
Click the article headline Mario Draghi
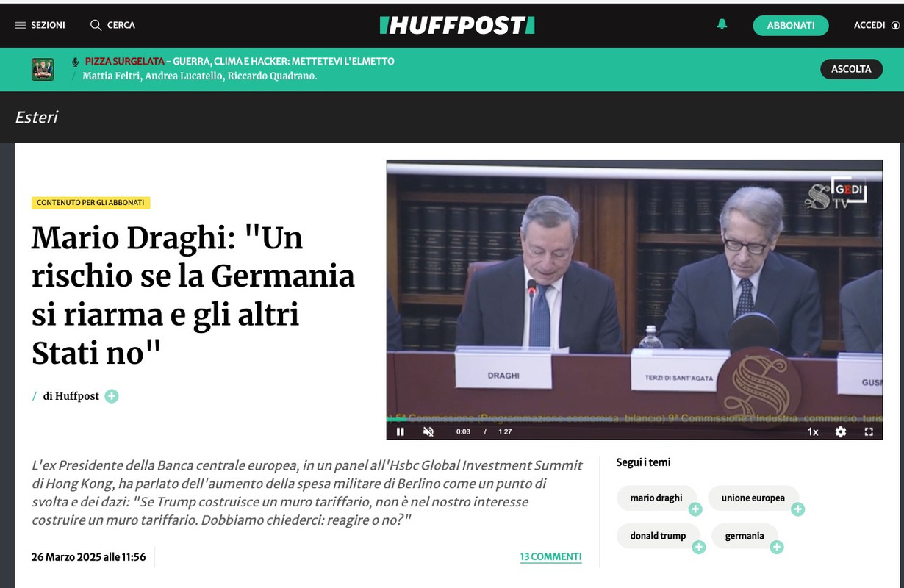point(193,295)
